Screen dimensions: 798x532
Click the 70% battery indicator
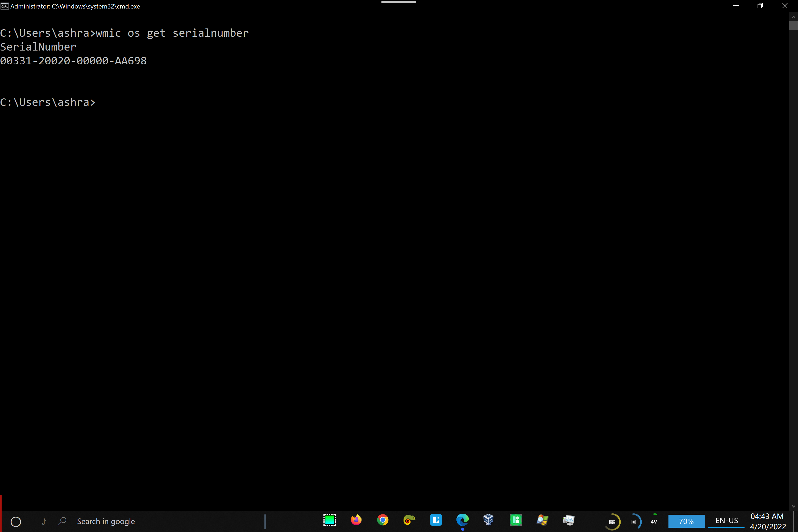686,521
